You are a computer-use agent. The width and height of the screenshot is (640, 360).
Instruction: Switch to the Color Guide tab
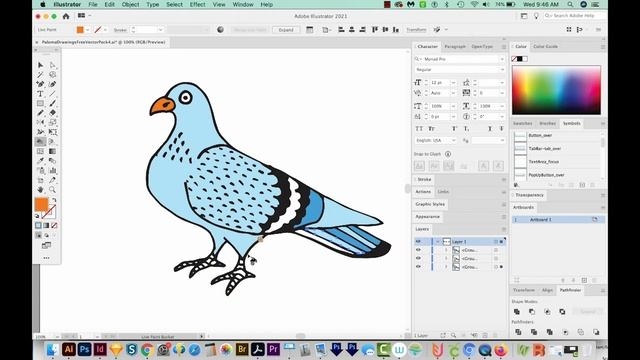545,47
